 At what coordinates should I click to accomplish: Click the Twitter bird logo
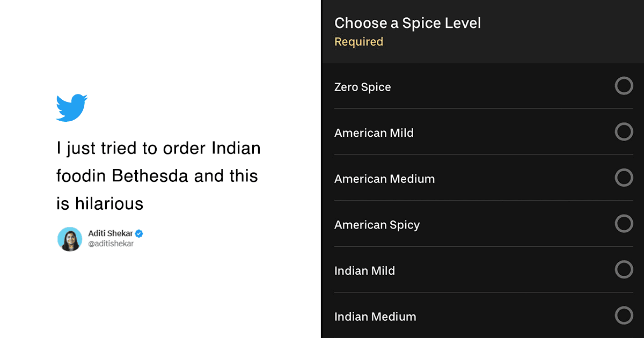[x=71, y=107]
